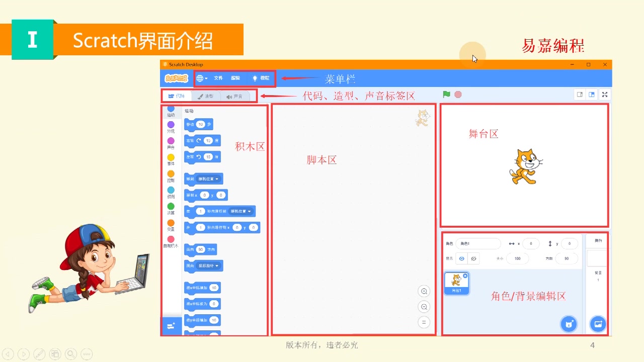Select the blue 运动 (Motion) block category

(171, 111)
